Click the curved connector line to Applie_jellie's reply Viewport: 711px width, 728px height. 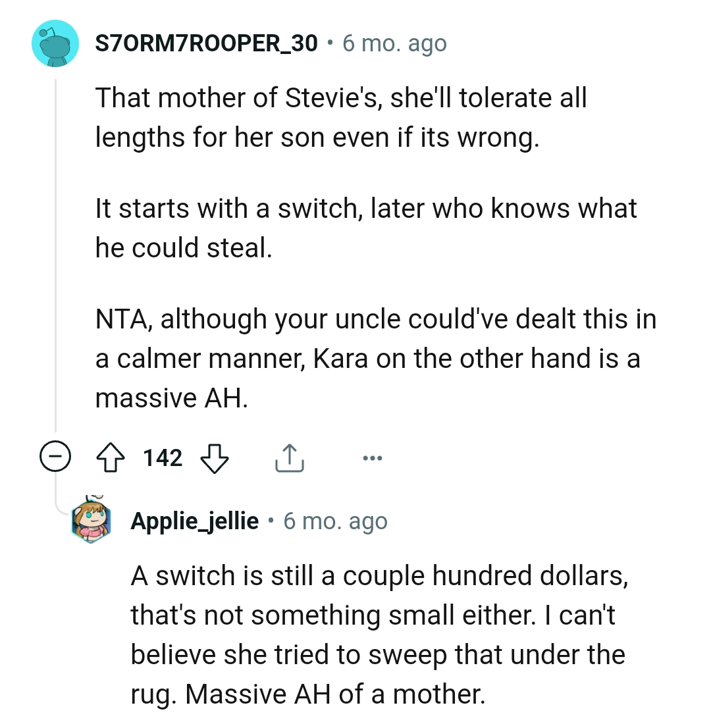click(x=64, y=505)
